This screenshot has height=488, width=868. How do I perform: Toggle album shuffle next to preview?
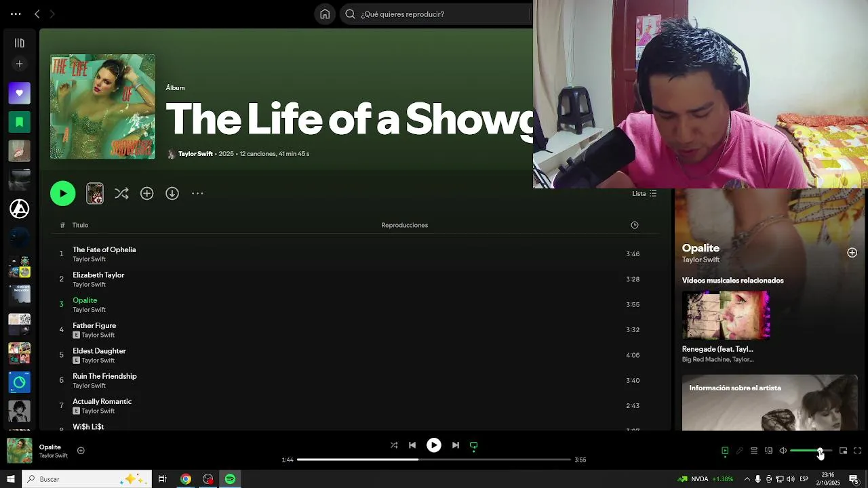click(x=121, y=193)
